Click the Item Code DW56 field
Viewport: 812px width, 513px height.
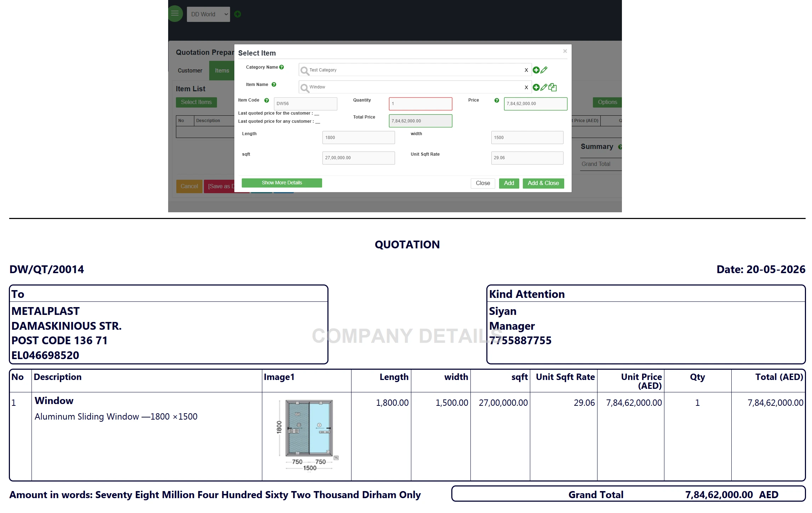(305, 104)
